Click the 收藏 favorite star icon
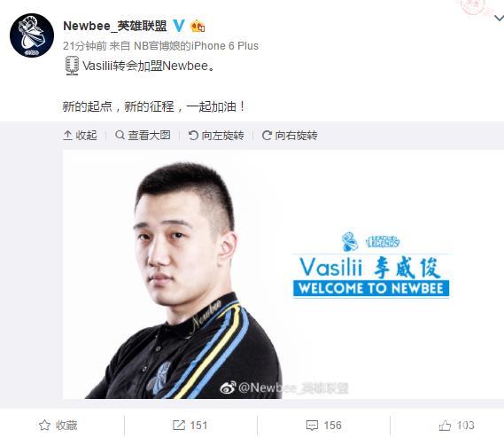Viewport: 504px width, 438px height. point(44,425)
